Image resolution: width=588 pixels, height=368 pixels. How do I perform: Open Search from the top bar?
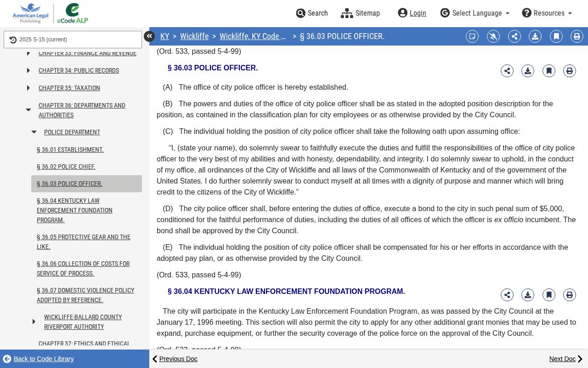312,13
